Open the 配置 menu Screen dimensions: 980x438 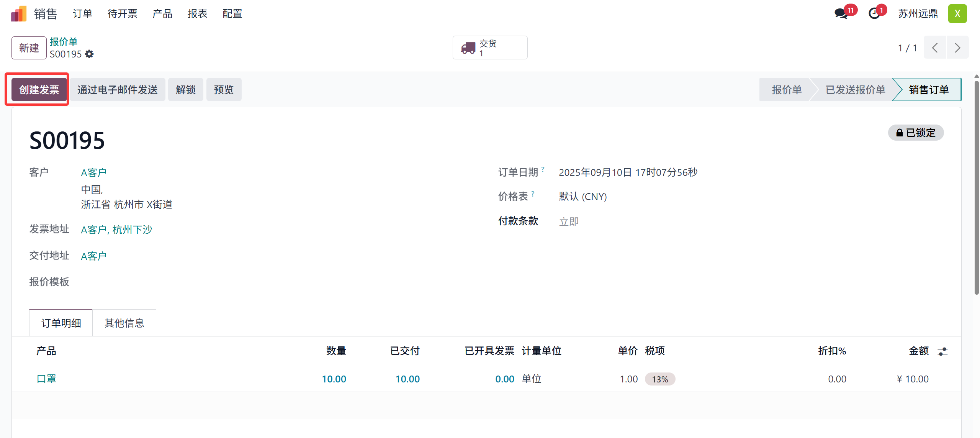coord(232,14)
